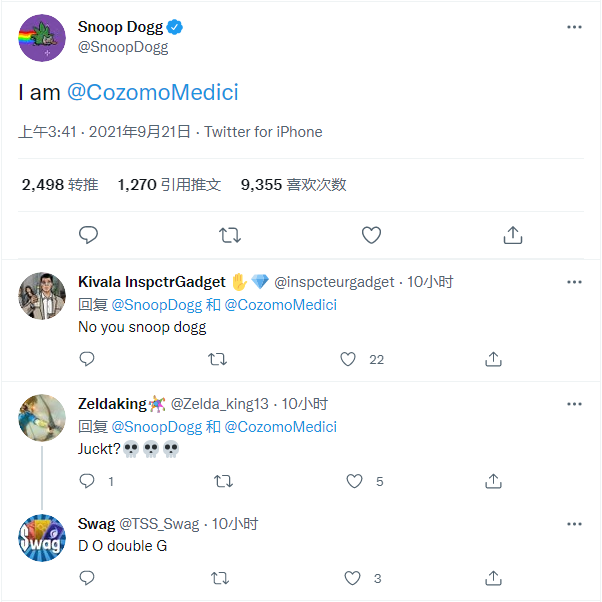This screenshot has height=602, width=602.
Task: Like Swag's D O double G reply
Action: [x=352, y=578]
